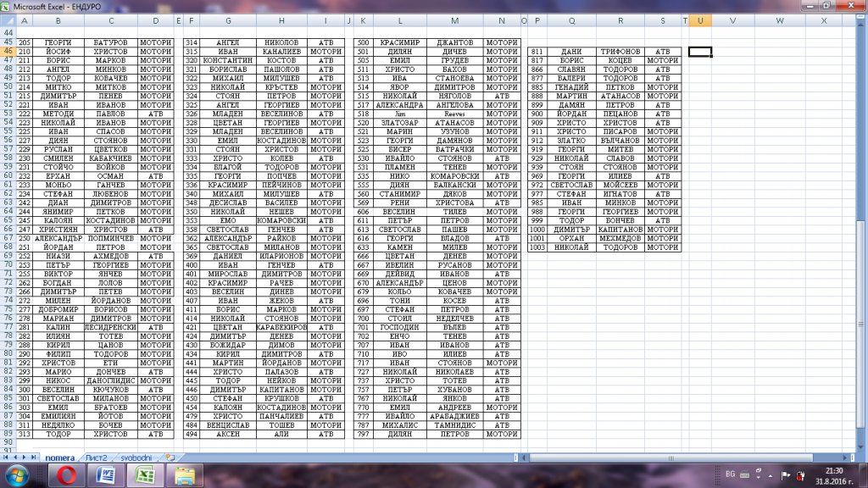Click the keyboard icon in the system tray
Screen dimensions: 868x488
[x=744, y=474]
